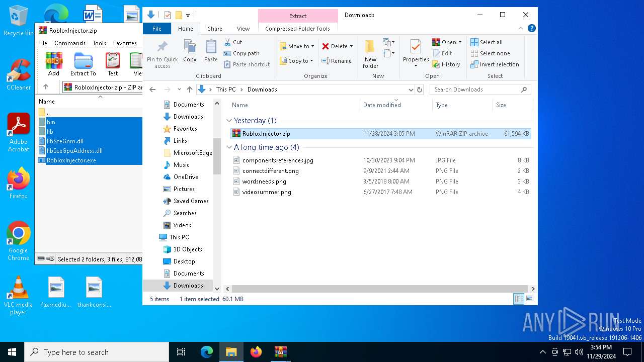The width and height of the screenshot is (644, 362).
Task: Open Firefox from the taskbar
Action: (256, 352)
